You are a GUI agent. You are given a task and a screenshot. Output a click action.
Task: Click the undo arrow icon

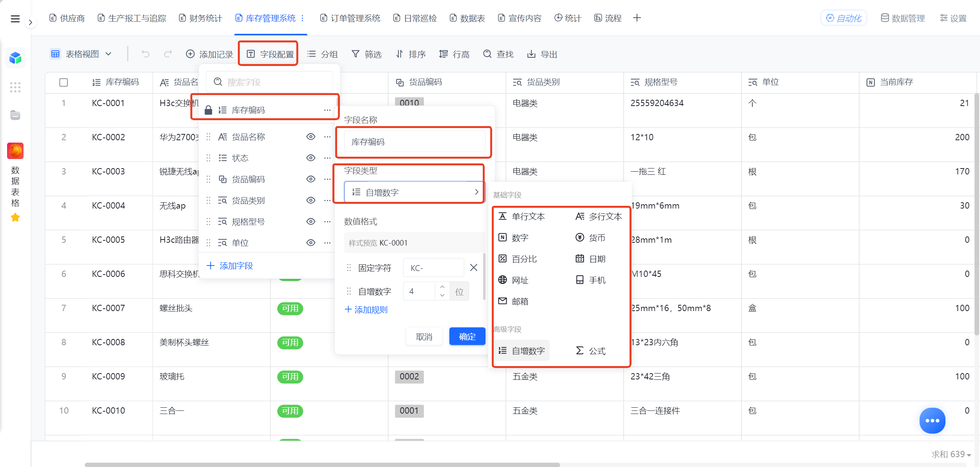click(x=146, y=54)
